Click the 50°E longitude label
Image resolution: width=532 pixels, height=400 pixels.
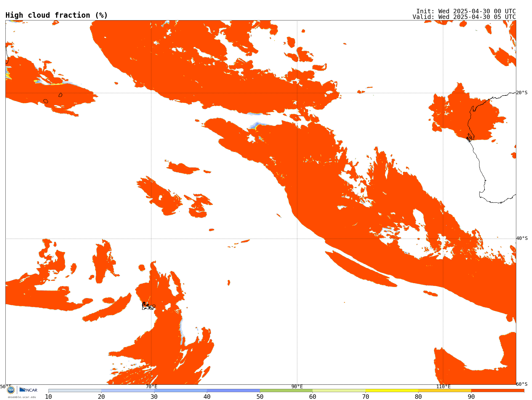[x=6, y=386]
